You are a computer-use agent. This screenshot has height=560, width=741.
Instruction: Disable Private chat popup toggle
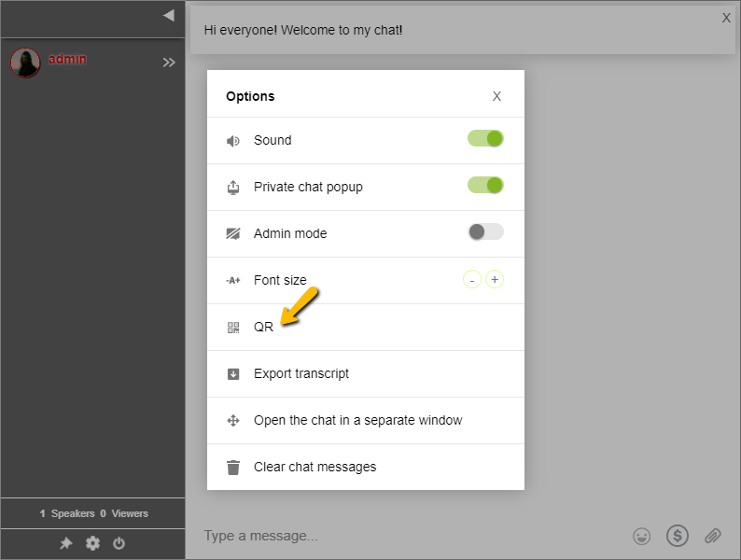click(x=485, y=186)
